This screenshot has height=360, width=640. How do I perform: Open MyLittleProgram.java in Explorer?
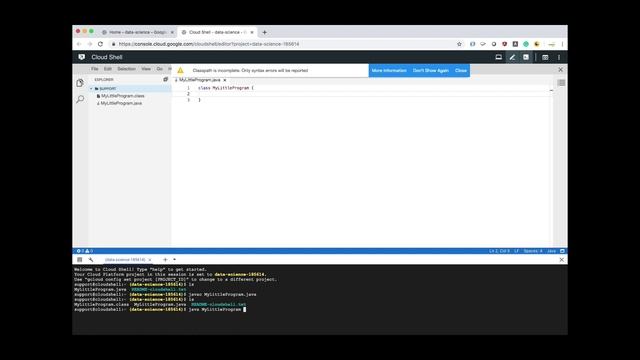click(x=121, y=103)
